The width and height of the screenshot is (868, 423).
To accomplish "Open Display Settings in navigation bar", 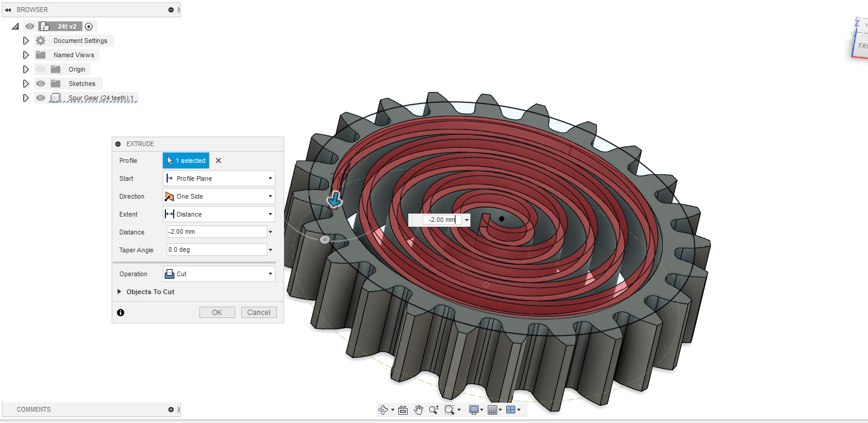I will 475,409.
